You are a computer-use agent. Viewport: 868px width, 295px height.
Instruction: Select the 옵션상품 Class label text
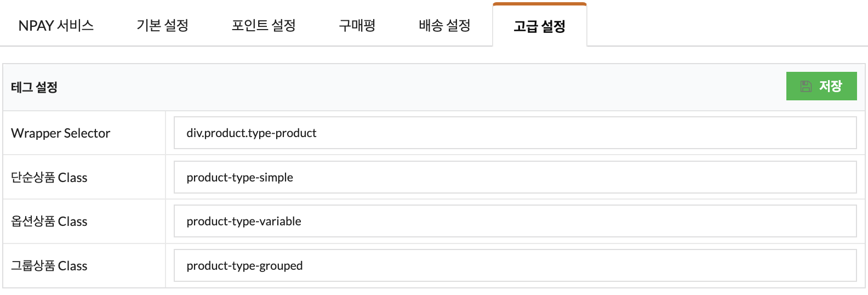pyautogui.click(x=49, y=222)
